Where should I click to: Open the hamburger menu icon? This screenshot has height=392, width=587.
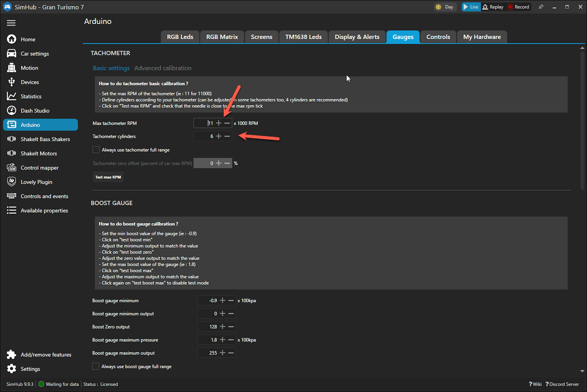click(x=11, y=23)
